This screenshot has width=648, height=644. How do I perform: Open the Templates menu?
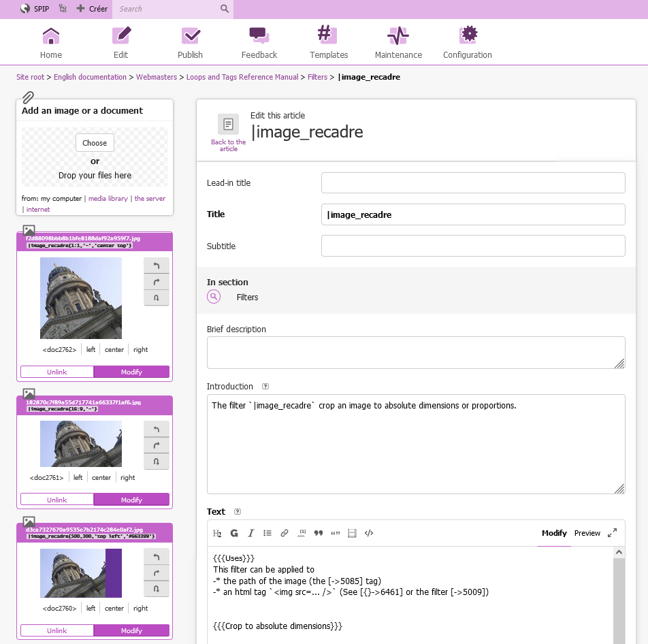[329, 42]
